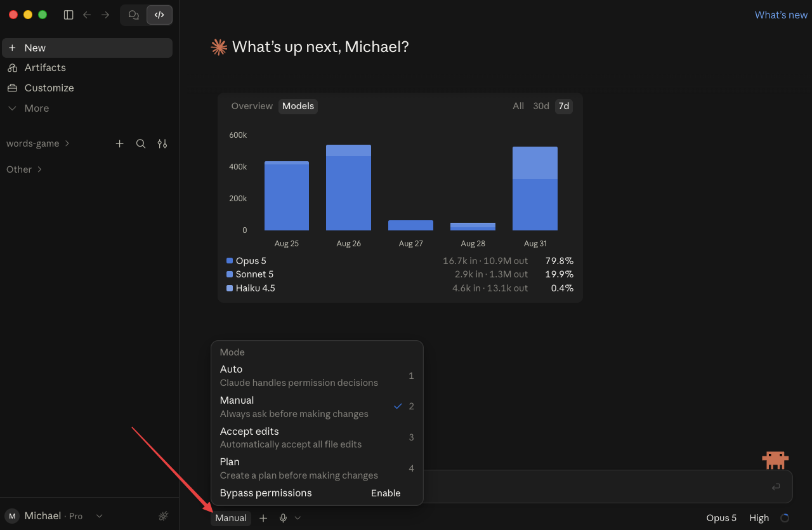Open the What's new link
Screen dimensions: 812x530
781,15
